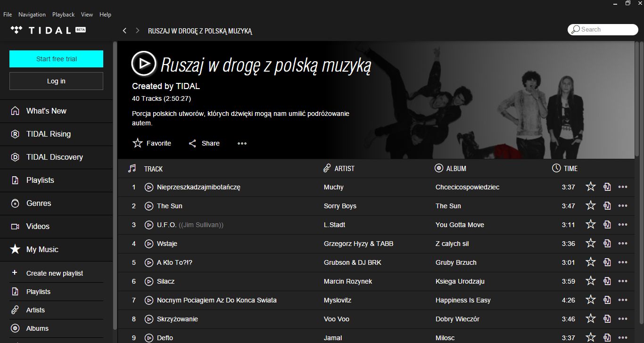Open more options for Nieprzeszkadzajmibotańczę row

(623, 187)
